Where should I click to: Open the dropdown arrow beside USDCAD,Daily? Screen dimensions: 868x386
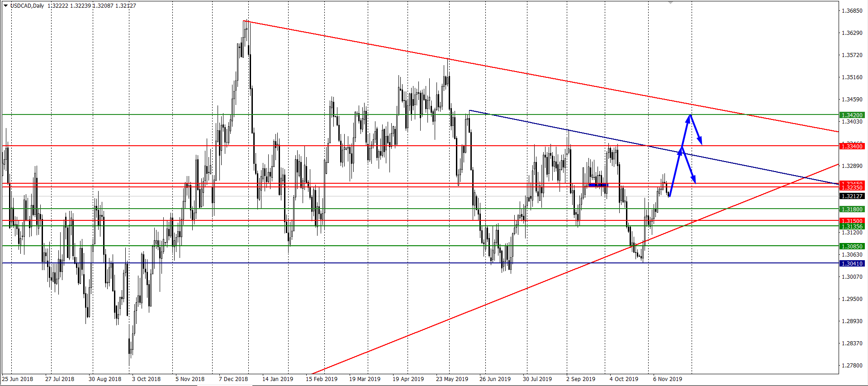(5, 6)
